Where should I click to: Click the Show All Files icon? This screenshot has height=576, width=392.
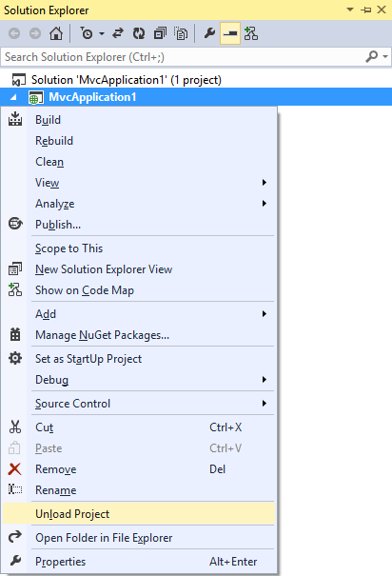point(181,33)
